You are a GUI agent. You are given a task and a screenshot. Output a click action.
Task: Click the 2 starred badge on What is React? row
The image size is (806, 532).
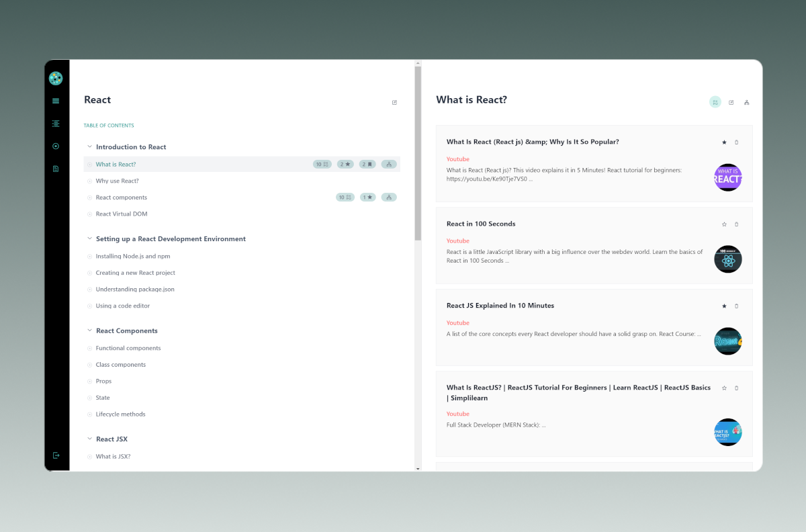pos(345,164)
